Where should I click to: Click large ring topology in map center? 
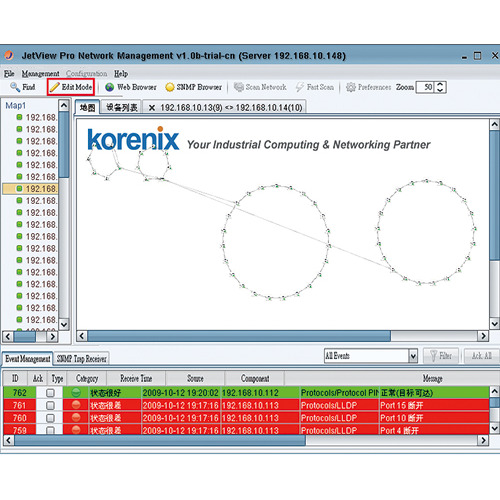pyautogui.click(x=276, y=242)
